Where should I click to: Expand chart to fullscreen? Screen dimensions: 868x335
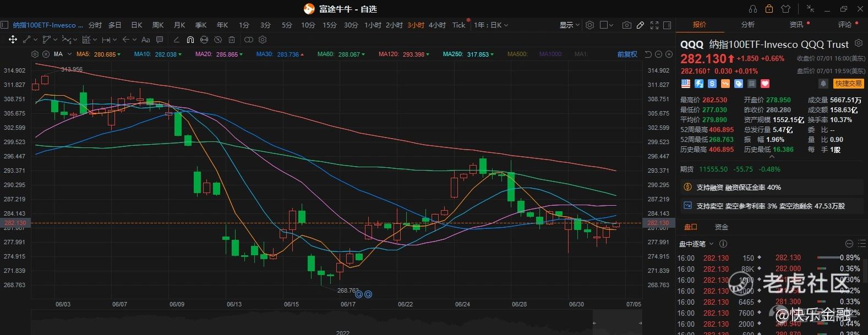[654, 25]
